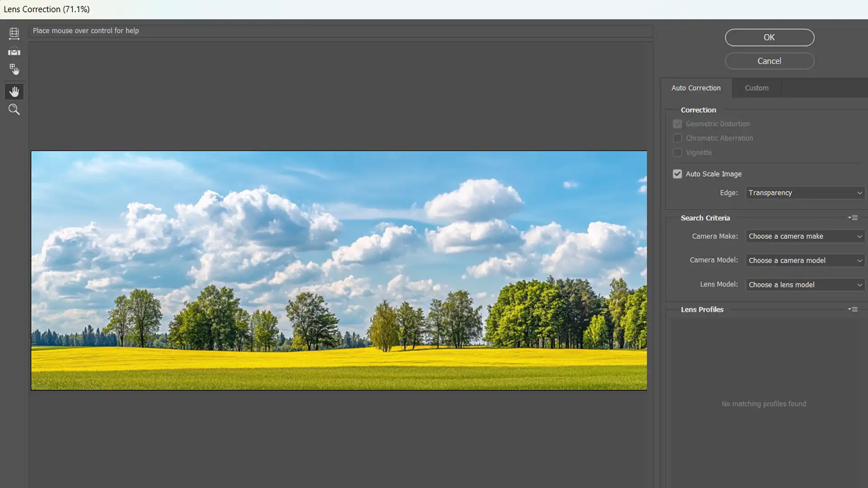Disable Auto Scale Image checkbox

pyautogui.click(x=677, y=174)
